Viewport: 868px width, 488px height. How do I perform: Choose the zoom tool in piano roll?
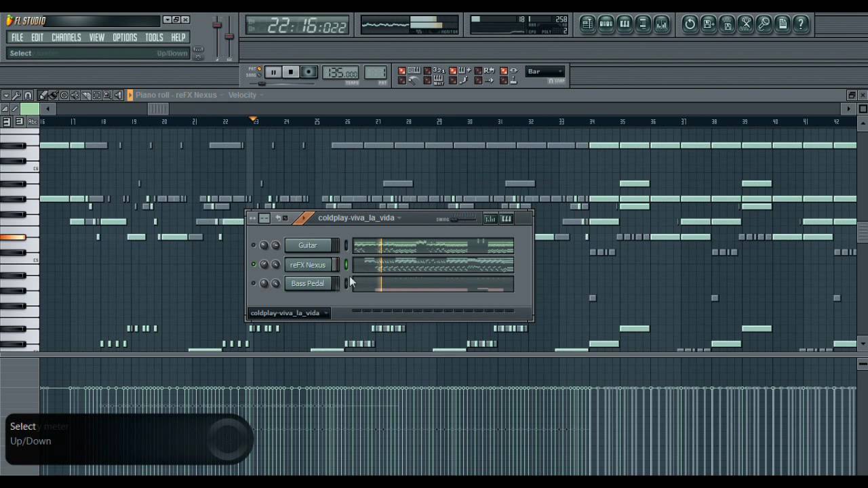tap(107, 96)
